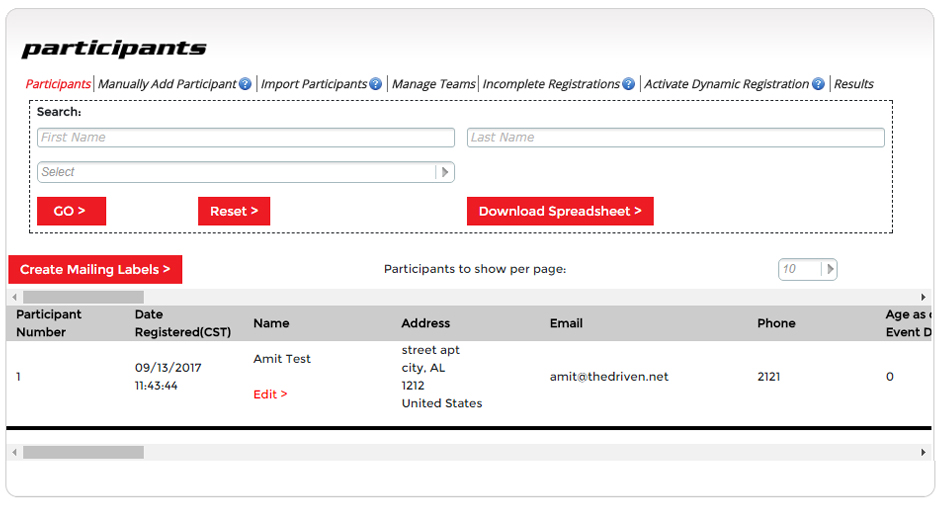Click left arrow of top horizontal scrollbar
This screenshot has height=512, width=942.
pos(14,297)
